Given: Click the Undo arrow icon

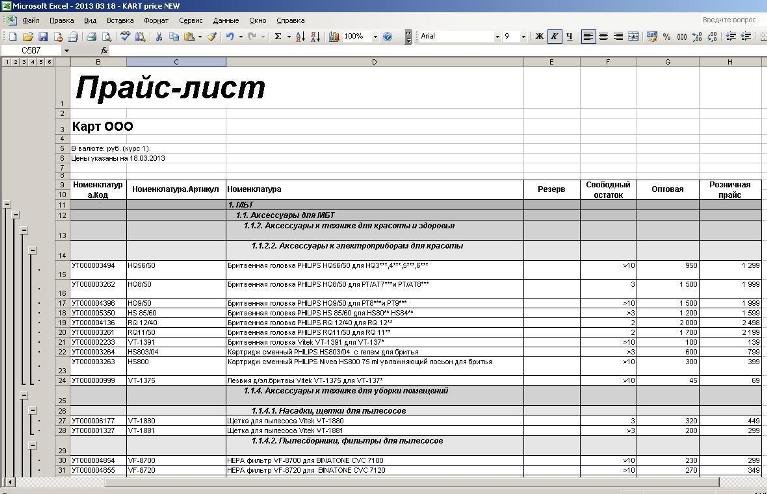Looking at the screenshot, I should click(229, 37).
